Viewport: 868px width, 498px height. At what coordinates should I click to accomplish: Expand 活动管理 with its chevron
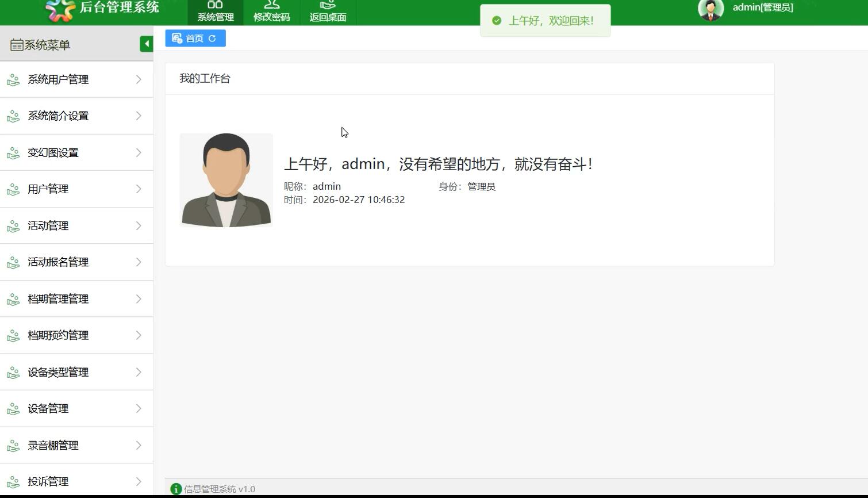coord(139,225)
